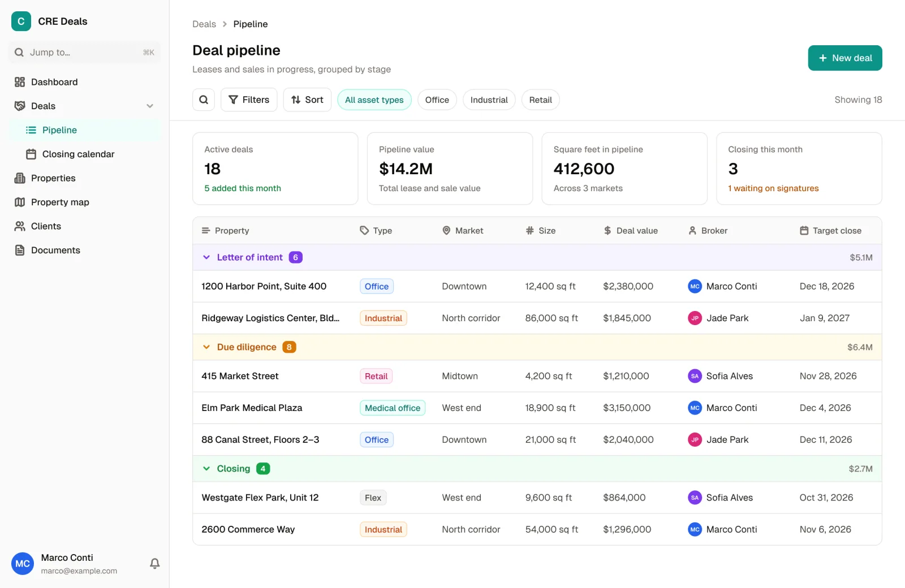Select the All asset types filter chip

coord(374,100)
